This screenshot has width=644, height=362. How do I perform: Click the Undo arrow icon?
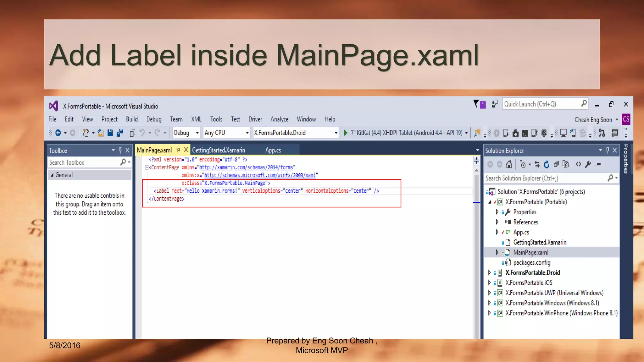pyautogui.click(x=142, y=133)
